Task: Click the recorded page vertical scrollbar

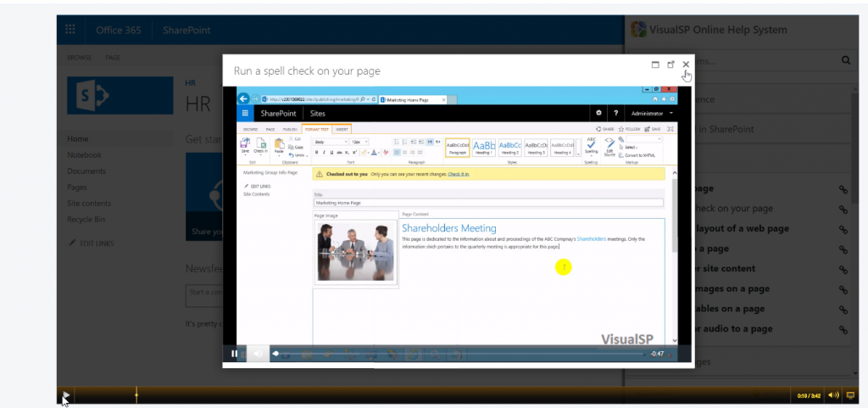Action: [x=674, y=256]
